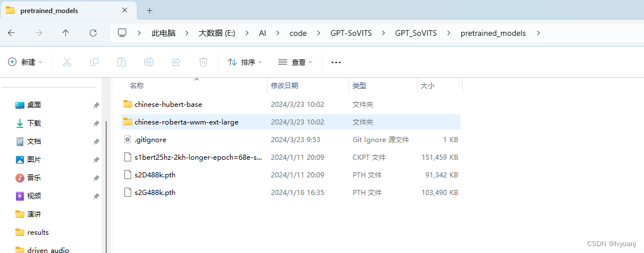The image size is (644, 253).
Task: Select the s2G488k.pth file name
Action: (x=155, y=193)
